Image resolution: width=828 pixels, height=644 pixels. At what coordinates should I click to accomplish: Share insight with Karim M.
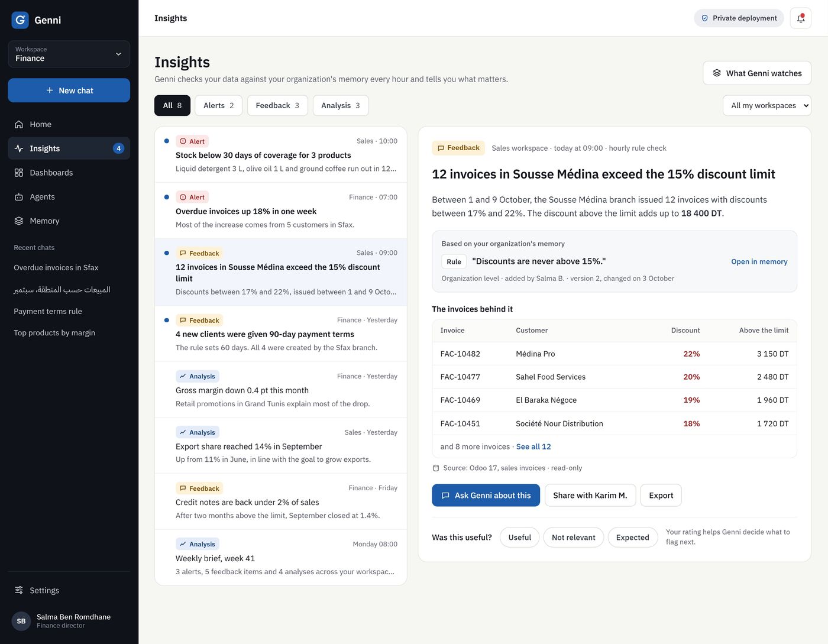(590, 496)
